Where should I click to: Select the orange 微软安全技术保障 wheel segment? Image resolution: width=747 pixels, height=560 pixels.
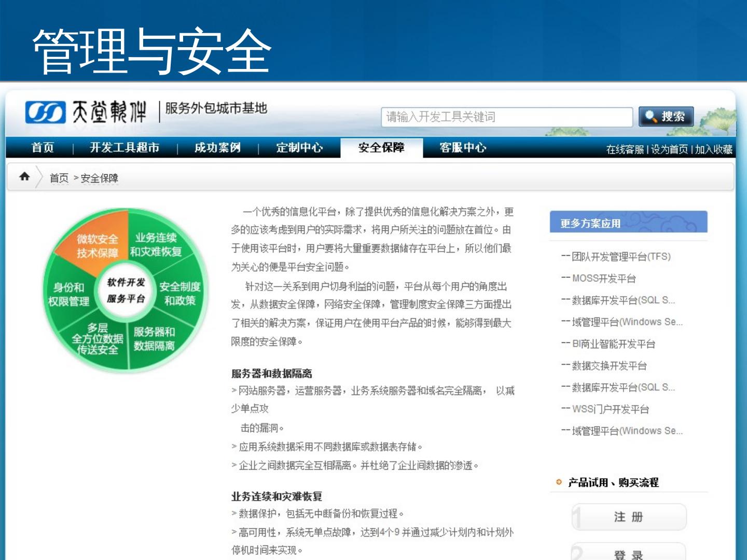(x=98, y=245)
